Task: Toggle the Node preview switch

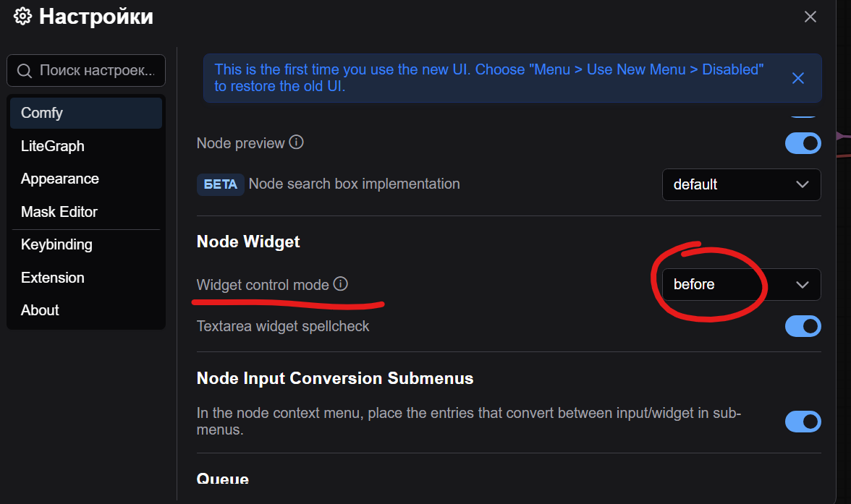Action: (803, 143)
